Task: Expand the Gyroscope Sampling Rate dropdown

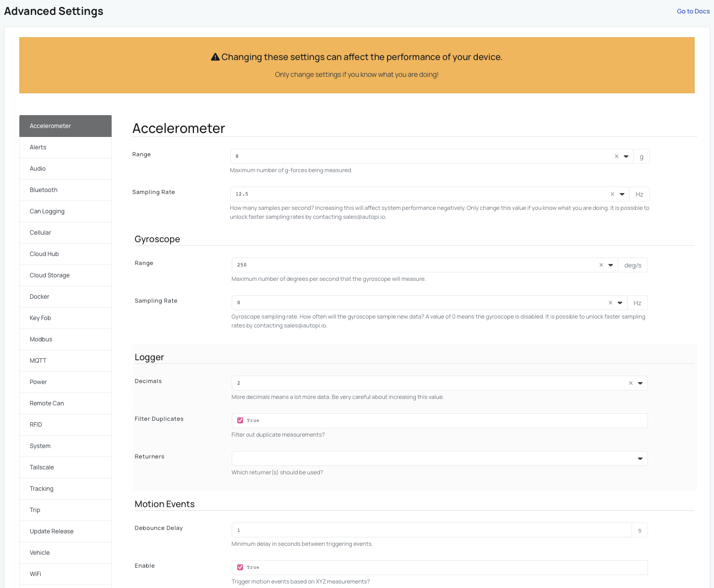Action: (x=620, y=303)
